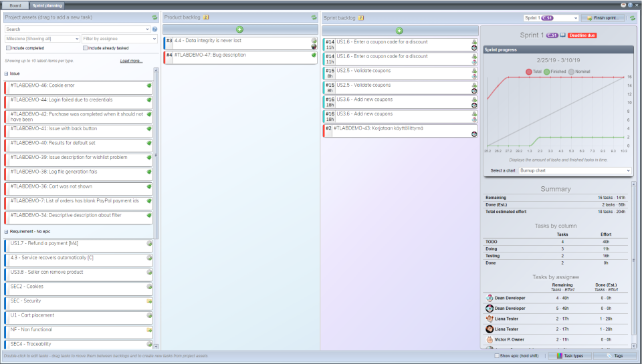
Task: Open sprint notes book icon beside Sprint 1
Action: tap(563, 35)
